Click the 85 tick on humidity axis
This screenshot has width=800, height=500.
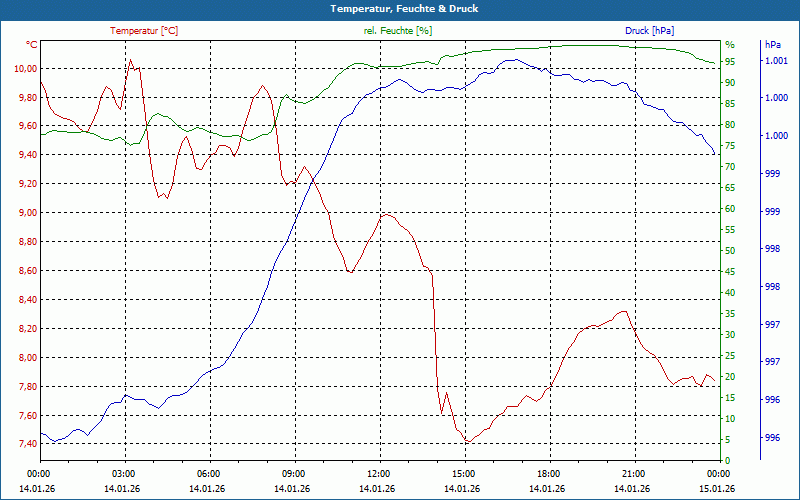click(730, 104)
